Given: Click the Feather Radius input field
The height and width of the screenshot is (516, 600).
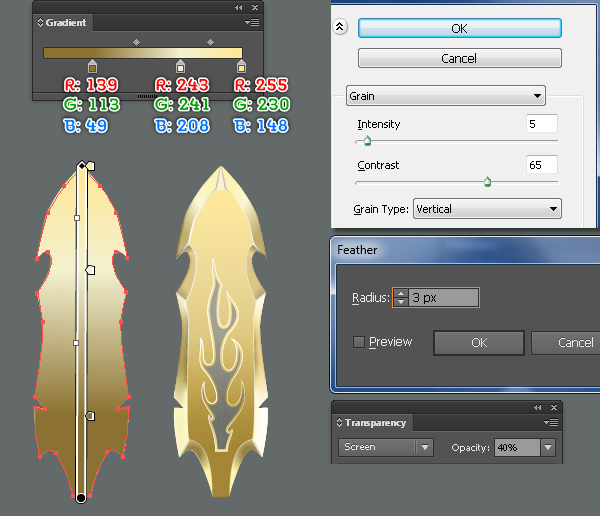Looking at the screenshot, I should tap(443, 297).
